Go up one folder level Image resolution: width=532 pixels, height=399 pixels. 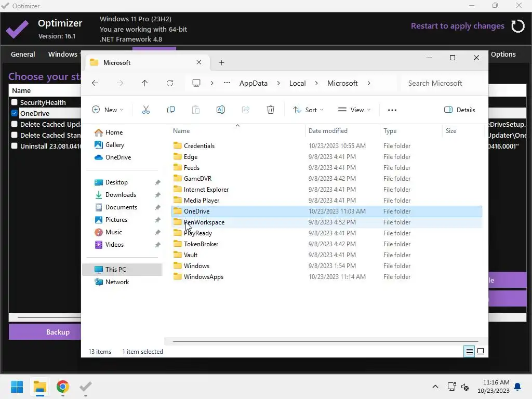pyautogui.click(x=145, y=83)
